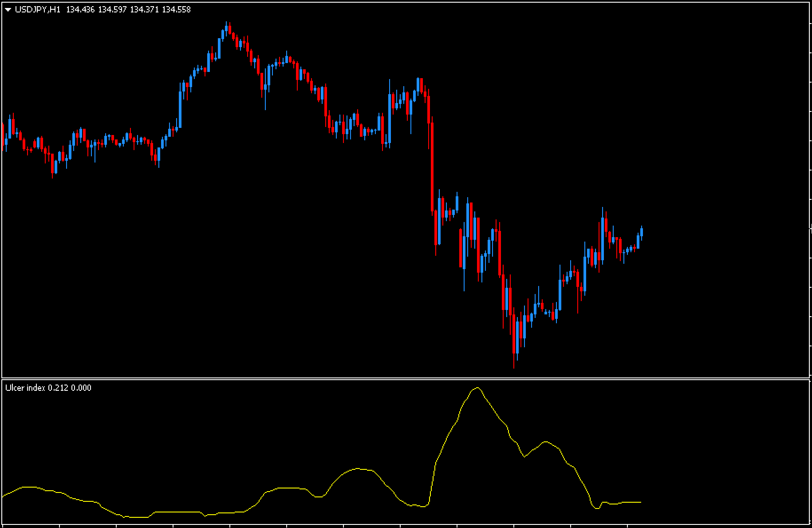Click the USDJPY,H1 chart title text
This screenshot has height=528, width=812.
[37, 9]
